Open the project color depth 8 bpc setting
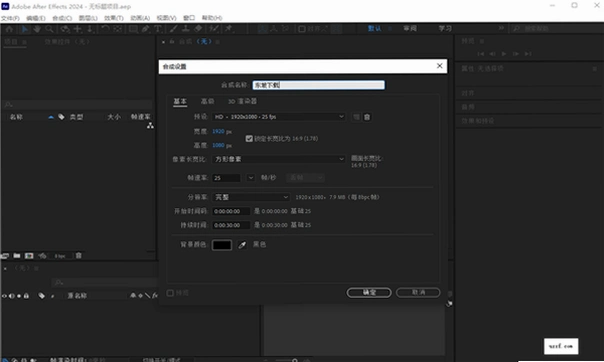 tap(60, 256)
